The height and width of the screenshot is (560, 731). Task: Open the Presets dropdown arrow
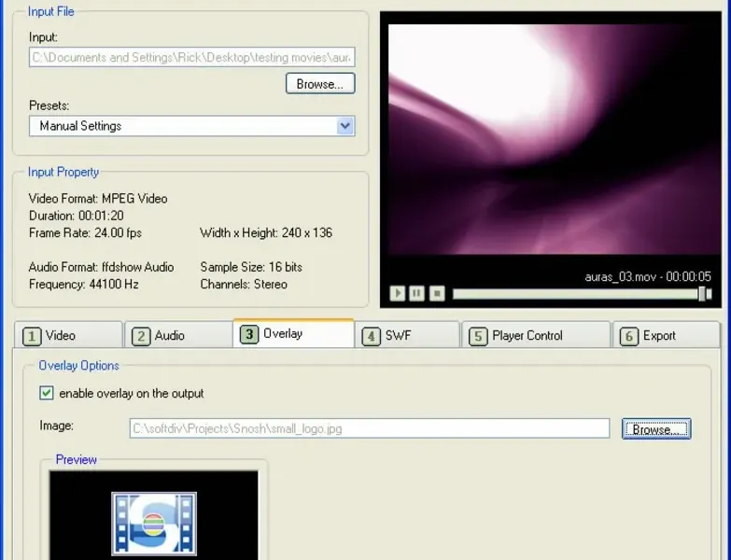345,126
